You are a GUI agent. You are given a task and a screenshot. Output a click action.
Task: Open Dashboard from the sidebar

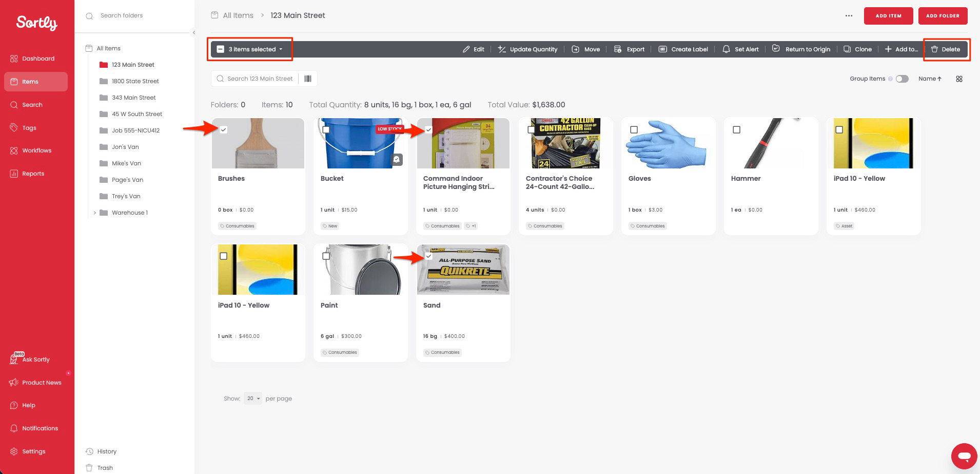37,59
